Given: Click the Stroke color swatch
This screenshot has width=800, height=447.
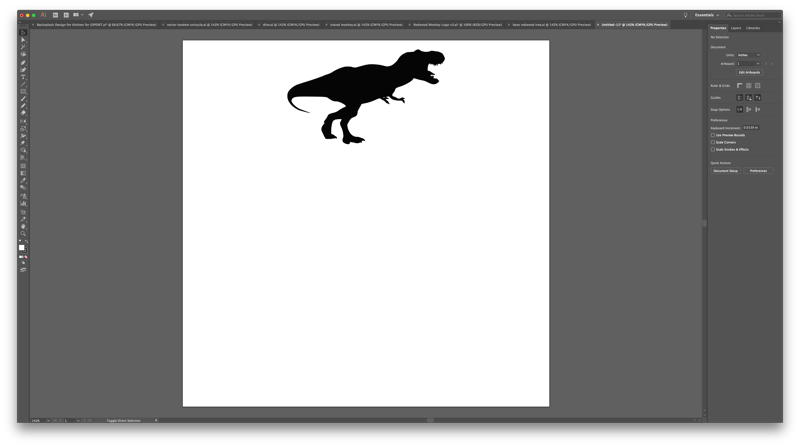Looking at the screenshot, I should [x=25, y=251].
